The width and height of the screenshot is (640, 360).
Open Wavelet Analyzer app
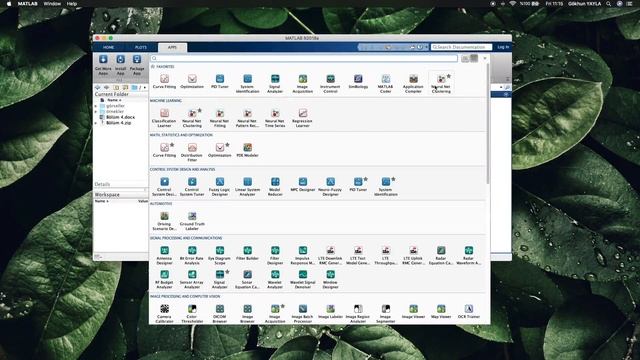[x=275, y=279]
